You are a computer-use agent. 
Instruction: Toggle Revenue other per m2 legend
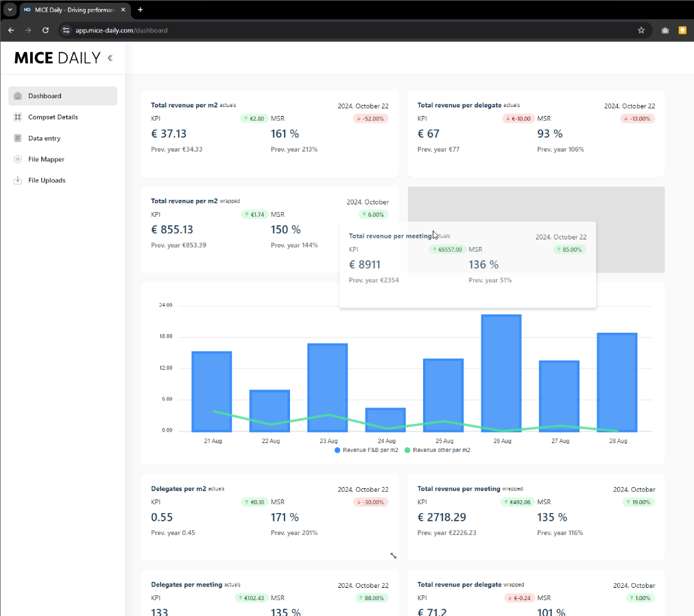tap(438, 450)
